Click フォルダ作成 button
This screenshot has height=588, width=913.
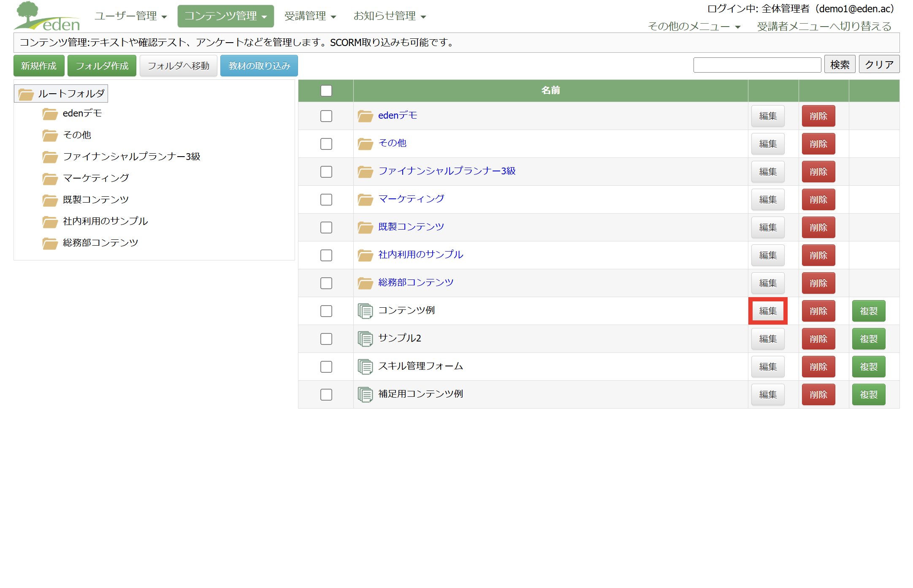(x=102, y=66)
